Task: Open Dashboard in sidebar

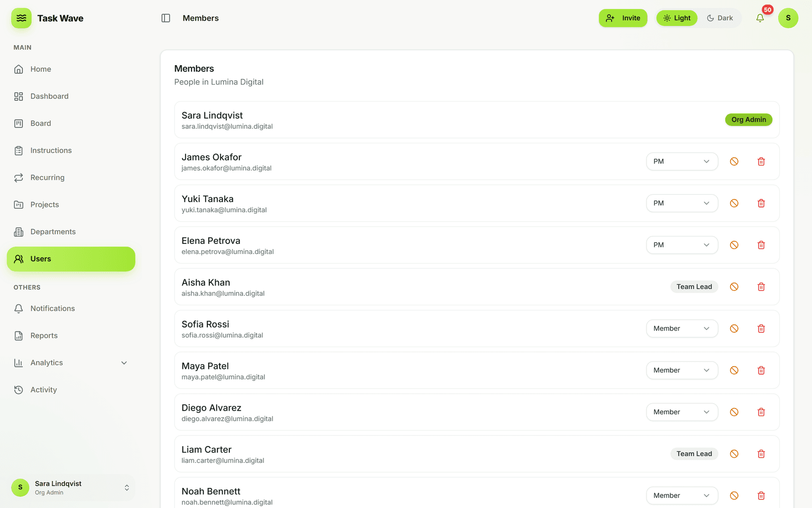Action: [x=71, y=96]
